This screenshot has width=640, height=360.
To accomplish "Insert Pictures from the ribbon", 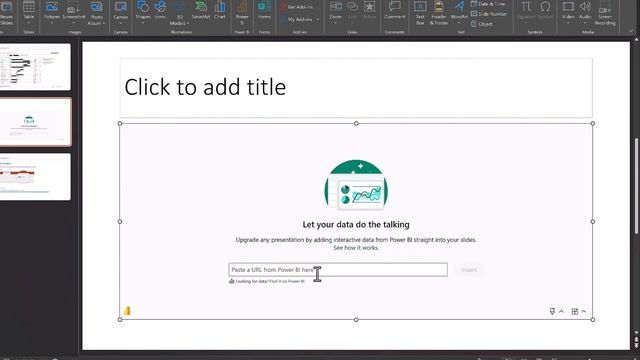I will tap(52, 13).
